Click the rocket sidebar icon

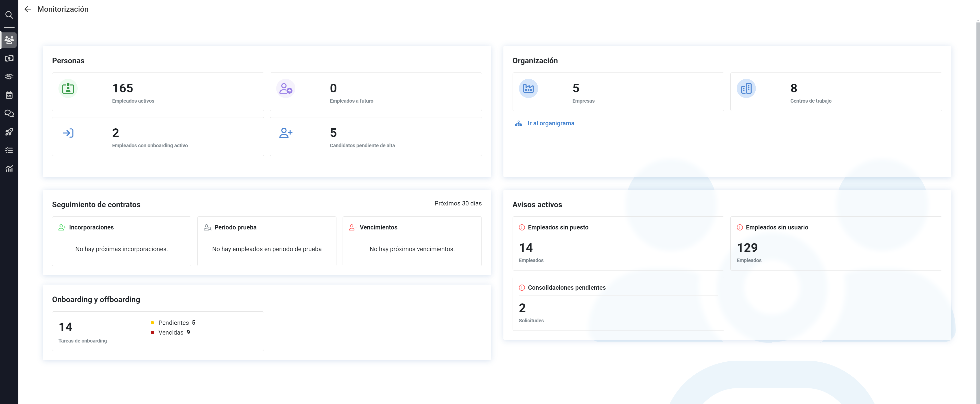[x=9, y=132]
